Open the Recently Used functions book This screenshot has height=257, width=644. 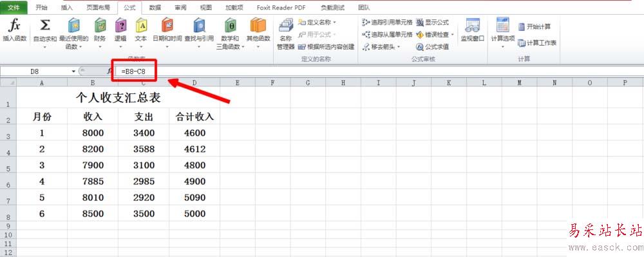(x=73, y=33)
